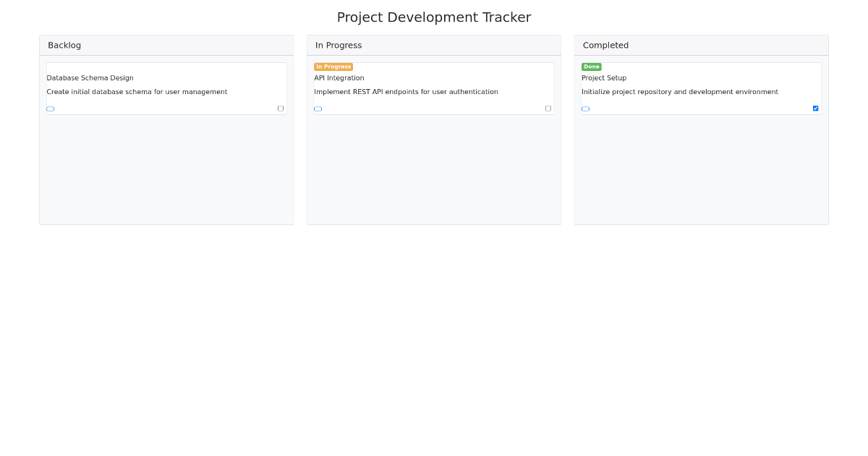Check the completion checkbox on API Integration
This screenshot has width=868, height=456.
pyautogui.click(x=548, y=107)
